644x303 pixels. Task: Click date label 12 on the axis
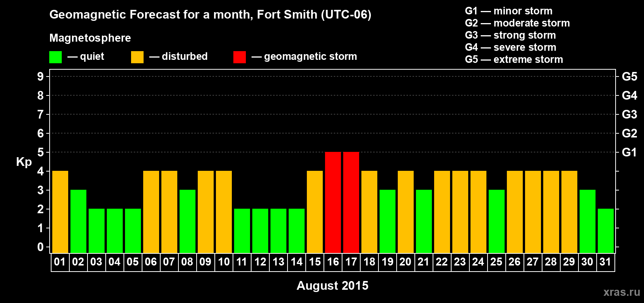click(260, 262)
